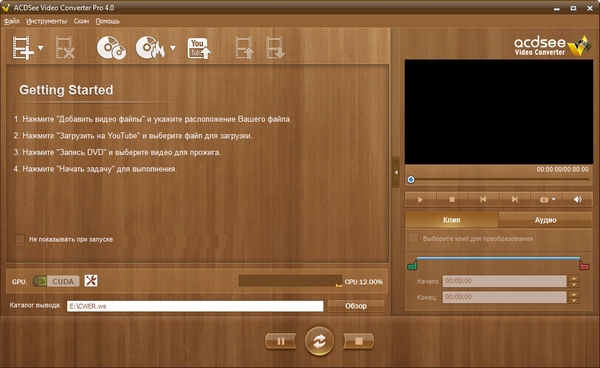600x368 pixels.
Task: Move selected file up in list
Action: pyautogui.click(x=244, y=48)
